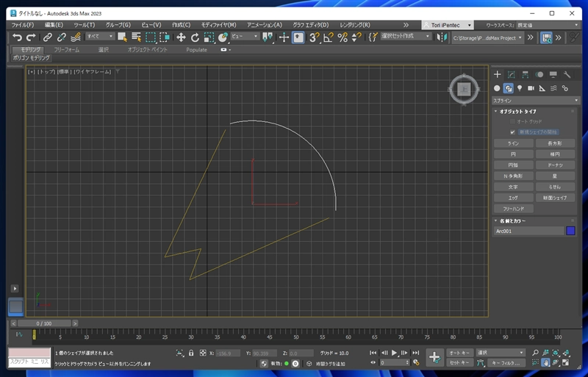Image resolution: width=588 pixels, height=377 pixels.
Task: Click the ライン spline button
Action: pos(513,143)
